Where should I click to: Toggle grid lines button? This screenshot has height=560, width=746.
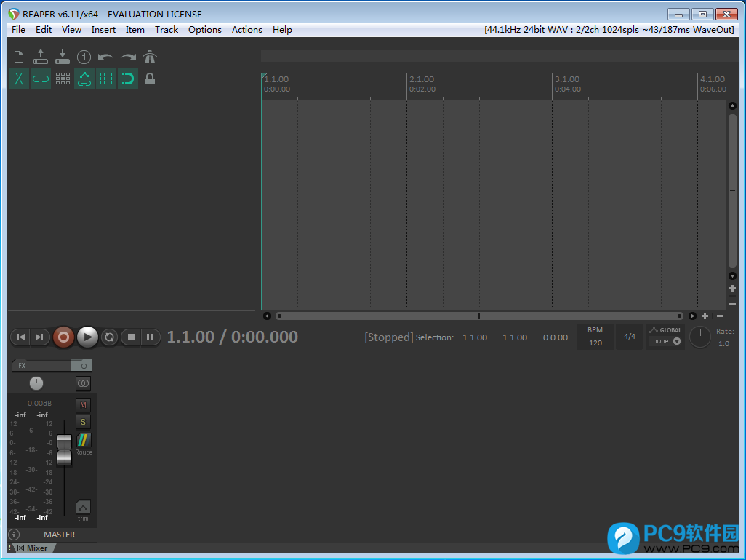106,79
